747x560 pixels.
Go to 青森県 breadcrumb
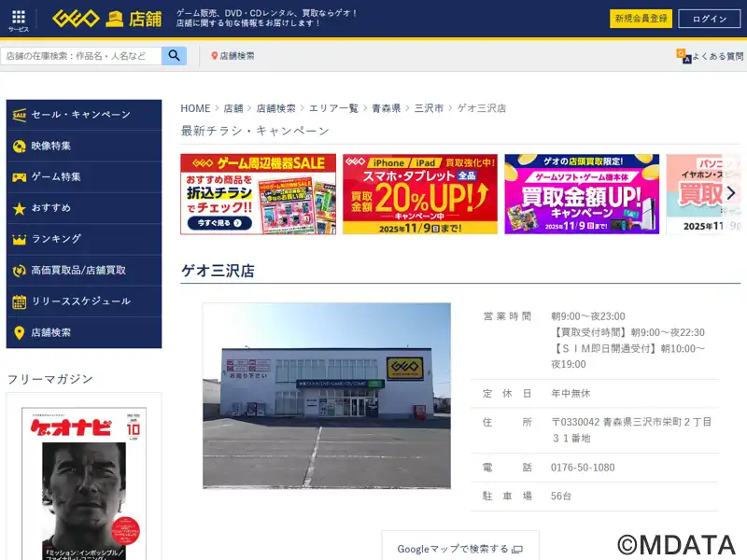386,108
